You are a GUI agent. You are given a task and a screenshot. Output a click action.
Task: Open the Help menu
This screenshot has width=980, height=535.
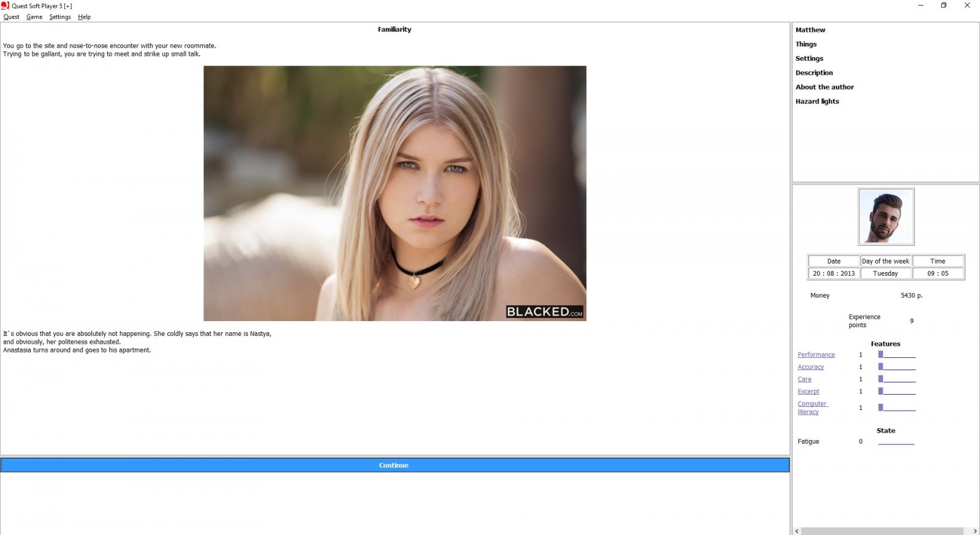coord(84,17)
